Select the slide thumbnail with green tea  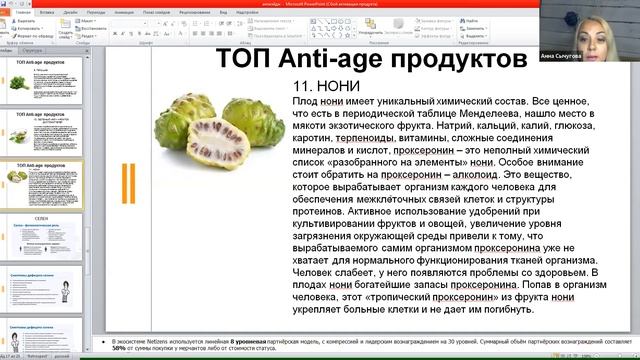tap(41, 132)
